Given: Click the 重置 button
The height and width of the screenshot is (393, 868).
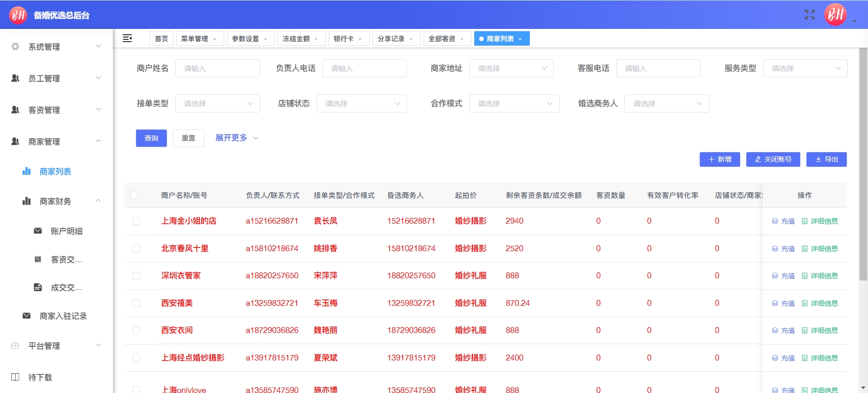Looking at the screenshot, I should [189, 138].
